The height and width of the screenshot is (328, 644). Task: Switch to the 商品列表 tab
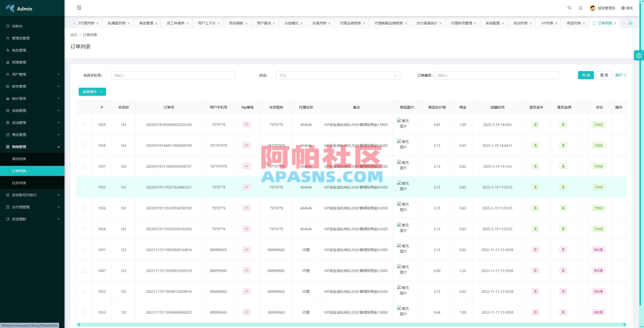click(x=573, y=23)
